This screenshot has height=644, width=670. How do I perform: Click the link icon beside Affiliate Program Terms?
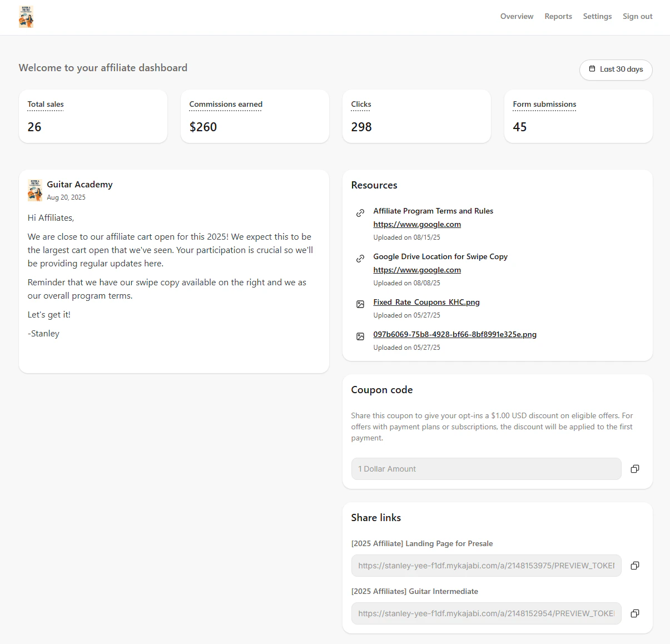tap(360, 213)
